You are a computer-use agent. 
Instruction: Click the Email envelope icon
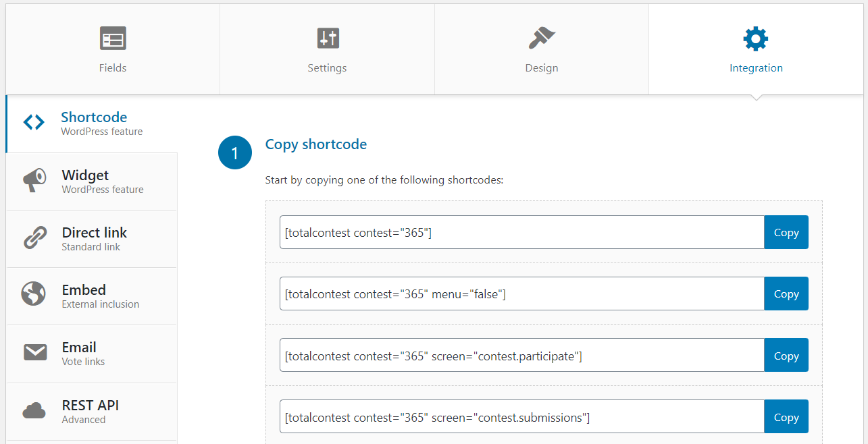point(35,352)
